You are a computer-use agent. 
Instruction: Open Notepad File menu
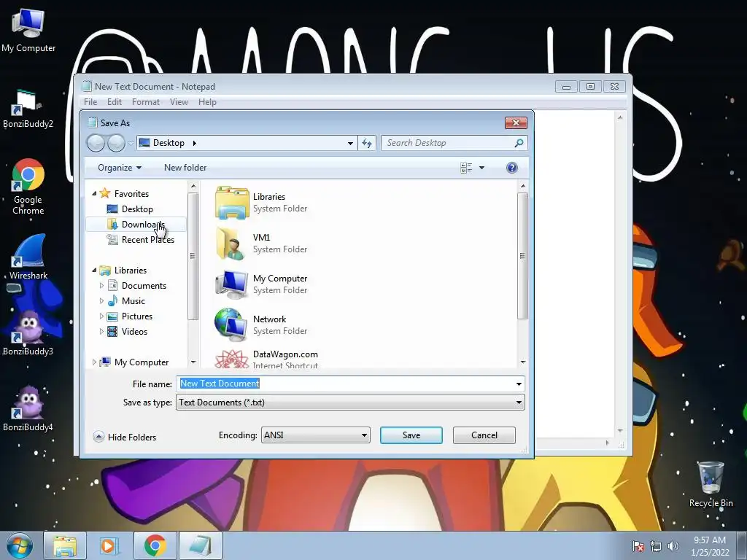coord(90,102)
